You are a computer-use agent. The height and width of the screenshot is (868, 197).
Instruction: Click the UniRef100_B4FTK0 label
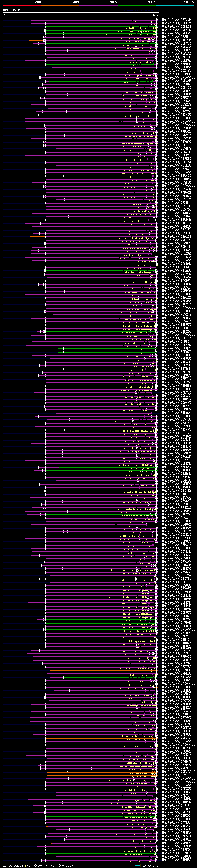coord(177,108)
